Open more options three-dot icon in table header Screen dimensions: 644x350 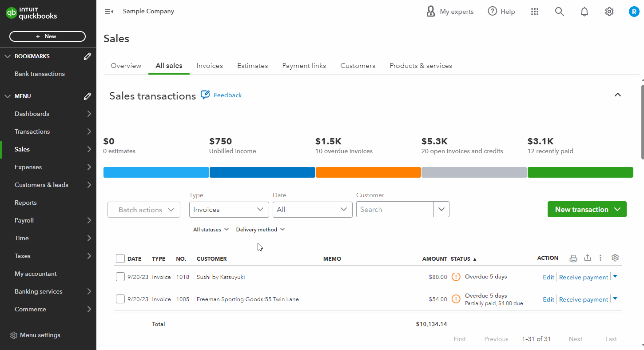click(x=600, y=258)
